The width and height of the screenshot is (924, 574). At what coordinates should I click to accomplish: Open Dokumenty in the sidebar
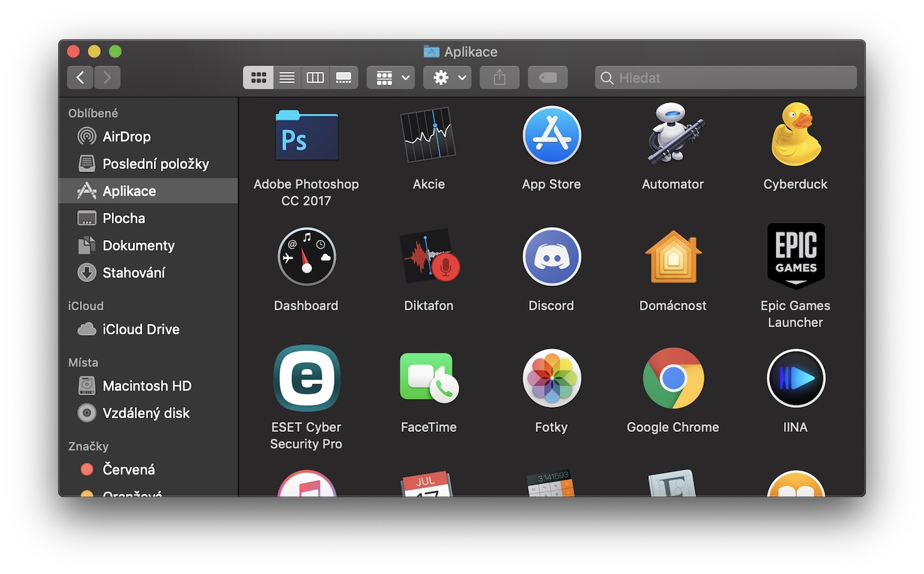(148, 245)
